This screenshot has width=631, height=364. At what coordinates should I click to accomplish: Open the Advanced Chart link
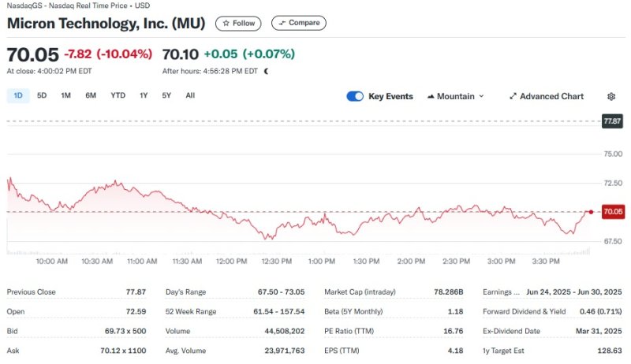click(547, 96)
